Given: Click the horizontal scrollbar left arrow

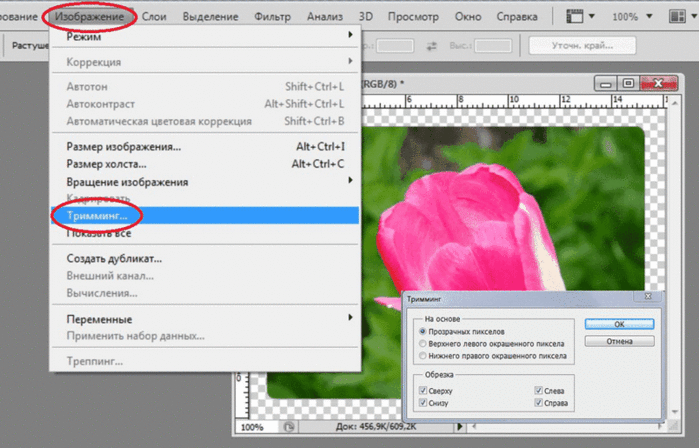Looking at the screenshot, I should tap(474, 427).
